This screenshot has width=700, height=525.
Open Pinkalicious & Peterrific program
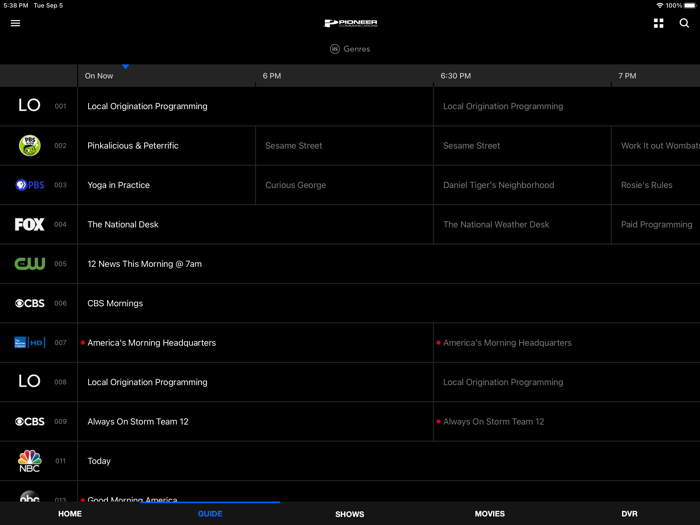tap(167, 146)
